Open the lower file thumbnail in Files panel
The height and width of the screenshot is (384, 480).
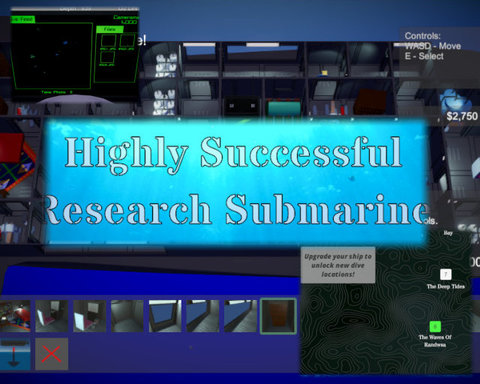click(x=107, y=58)
